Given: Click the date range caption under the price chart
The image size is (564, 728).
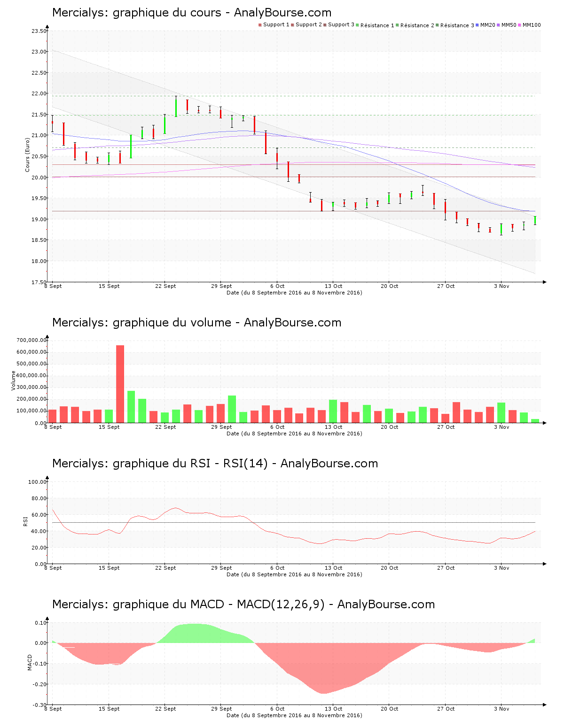Looking at the screenshot, I should pyautogui.click(x=294, y=293).
